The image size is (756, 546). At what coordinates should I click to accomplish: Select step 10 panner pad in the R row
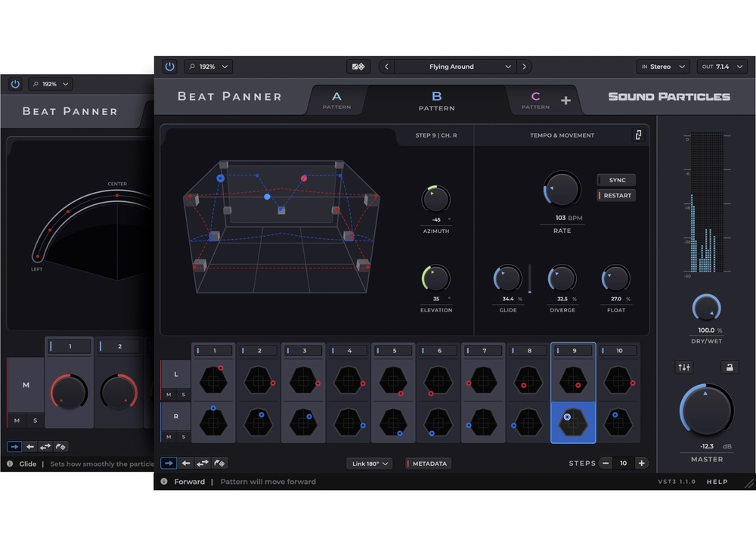point(618,422)
